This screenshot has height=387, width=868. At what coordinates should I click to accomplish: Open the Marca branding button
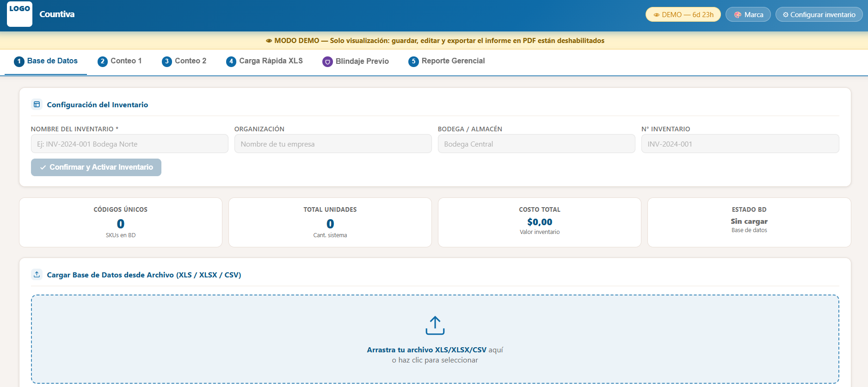coord(748,14)
